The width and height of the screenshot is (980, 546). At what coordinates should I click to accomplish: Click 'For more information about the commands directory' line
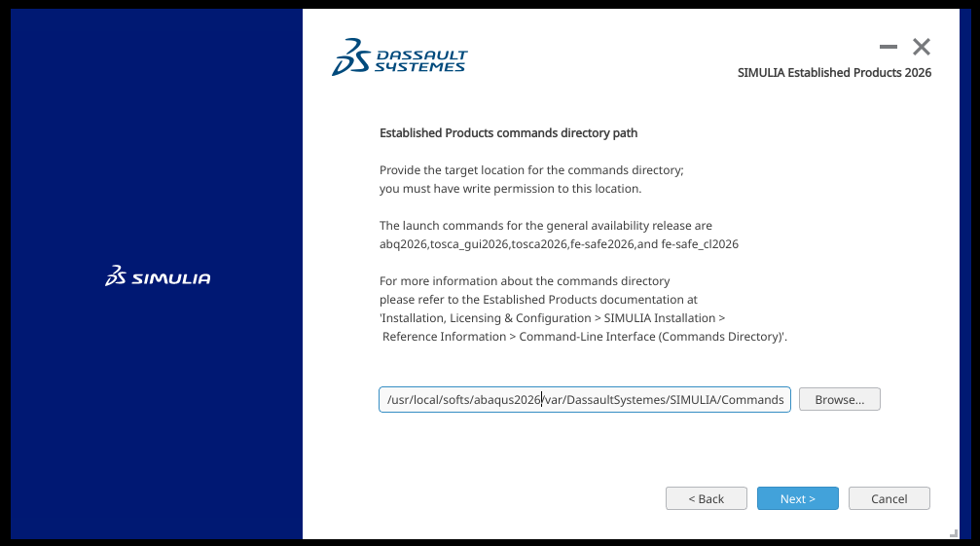(525, 281)
